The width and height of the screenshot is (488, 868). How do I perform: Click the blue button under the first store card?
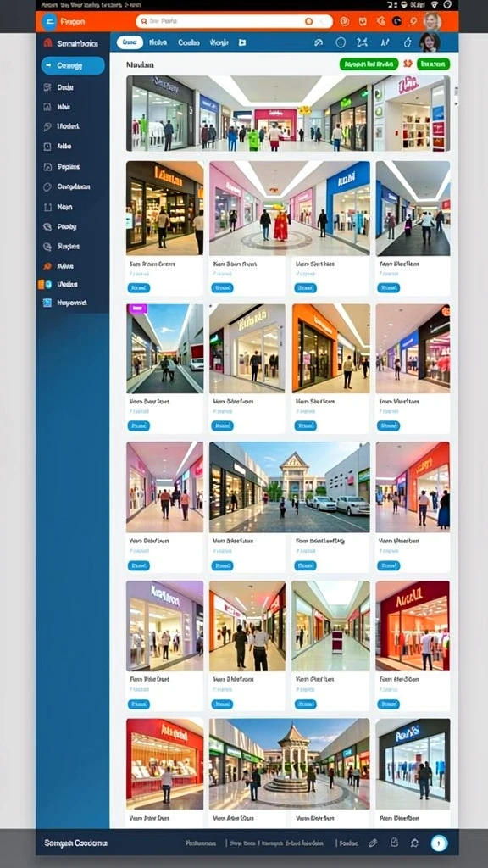(x=138, y=288)
